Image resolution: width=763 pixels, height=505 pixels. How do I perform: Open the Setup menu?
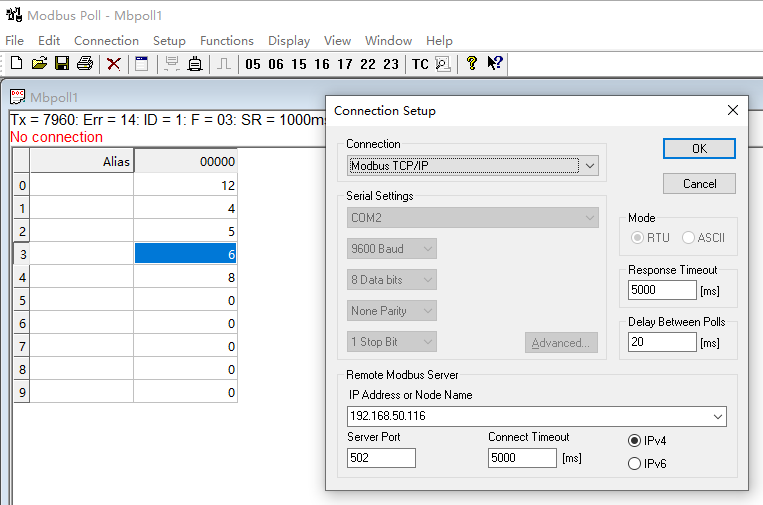click(x=169, y=41)
